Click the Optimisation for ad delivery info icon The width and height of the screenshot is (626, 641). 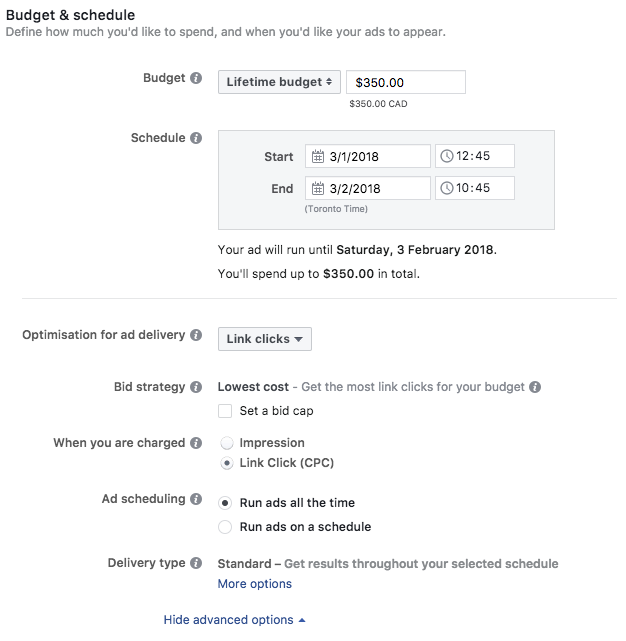[x=196, y=336]
